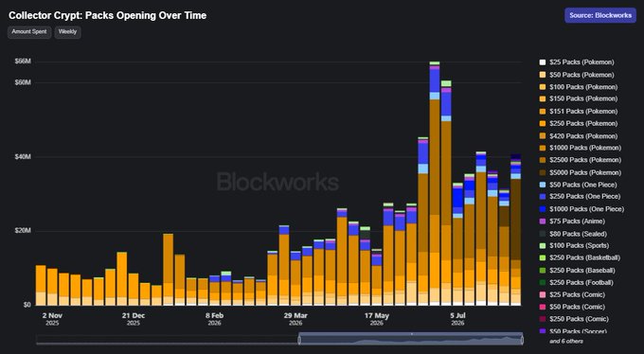644x354 pixels.
Task: Click the last bar on the right
Action: (516, 230)
